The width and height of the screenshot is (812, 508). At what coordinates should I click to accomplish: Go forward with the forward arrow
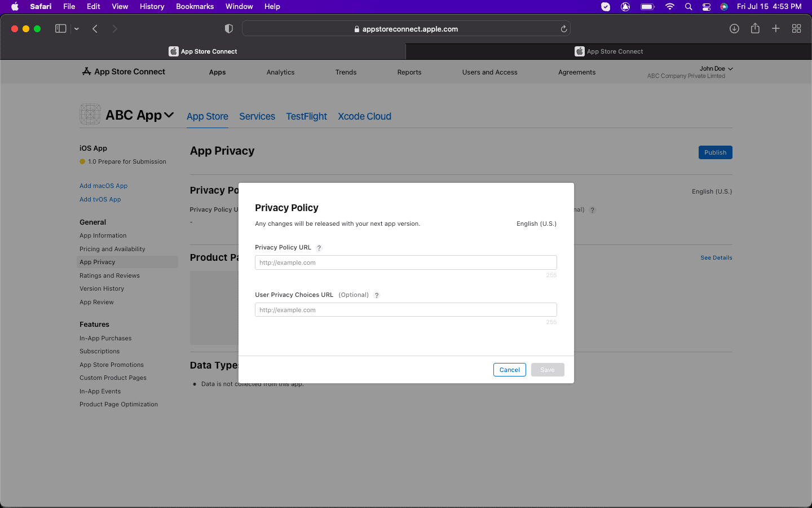(114, 29)
